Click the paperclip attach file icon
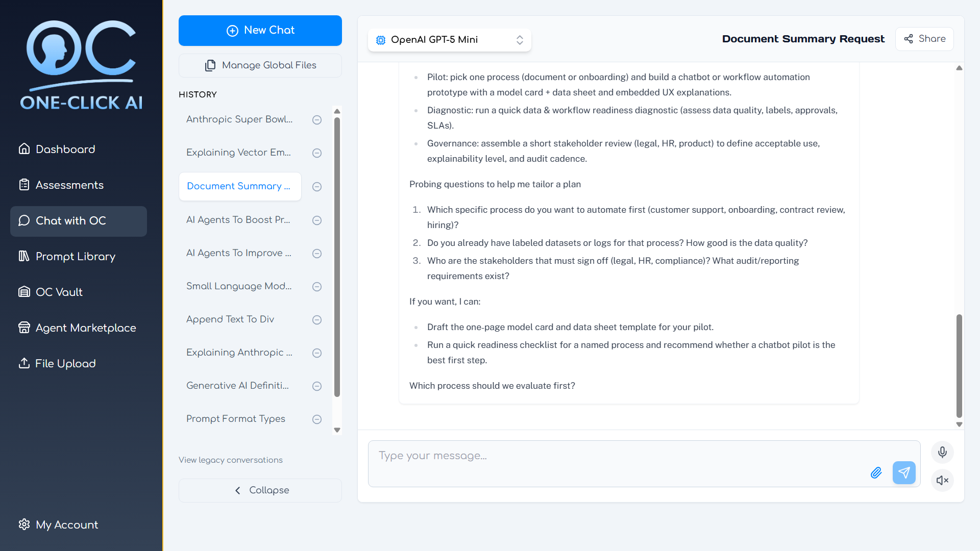The height and width of the screenshot is (551, 980). (x=876, y=473)
